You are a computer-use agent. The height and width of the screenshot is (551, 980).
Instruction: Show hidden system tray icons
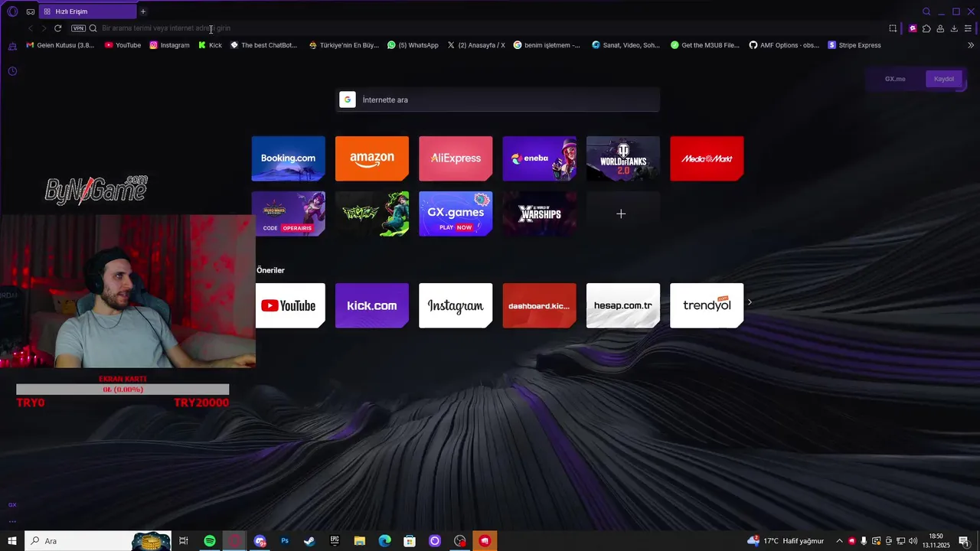pos(839,541)
